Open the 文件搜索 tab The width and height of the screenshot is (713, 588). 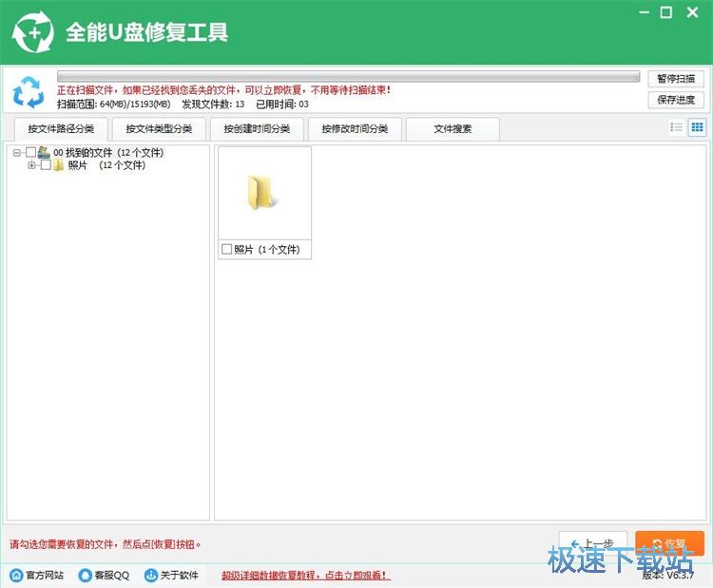453,129
